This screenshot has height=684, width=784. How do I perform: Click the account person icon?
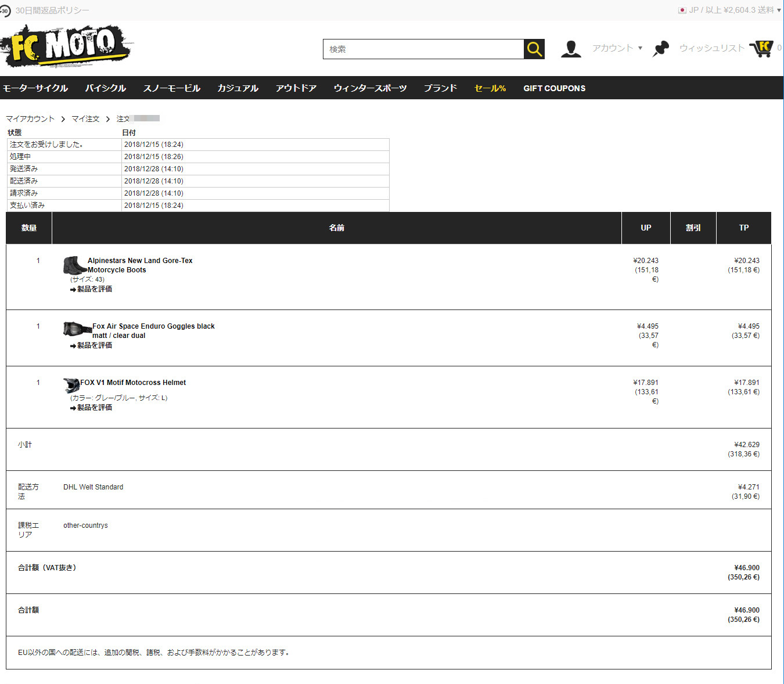[571, 49]
